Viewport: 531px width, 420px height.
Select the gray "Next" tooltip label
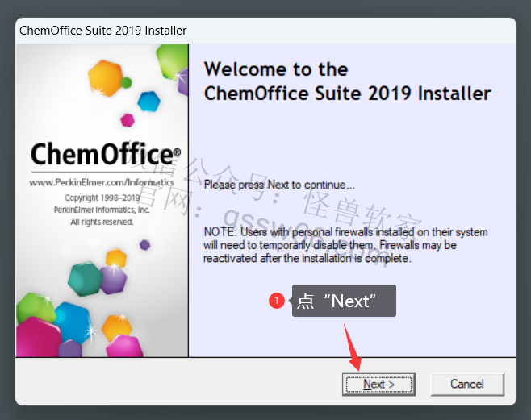coord(344,301)
